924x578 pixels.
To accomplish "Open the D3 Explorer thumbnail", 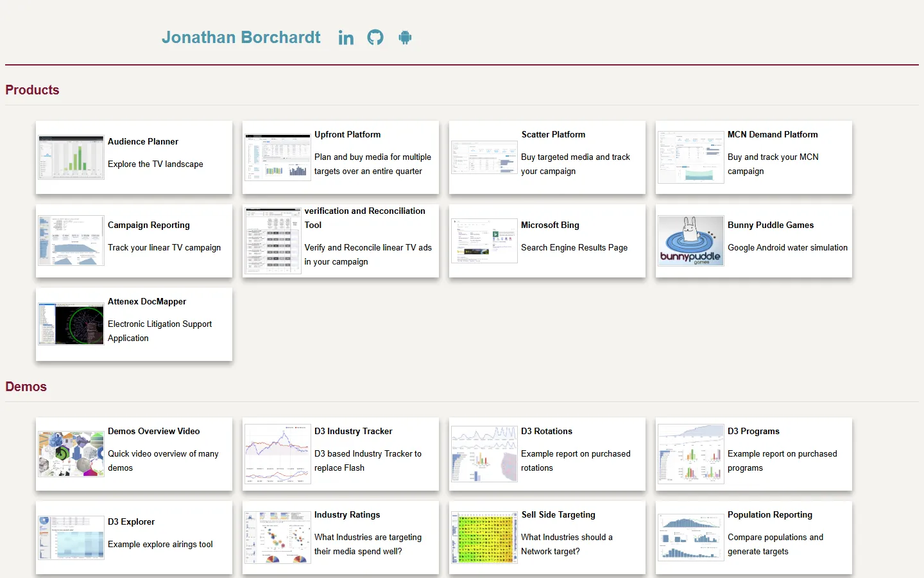I will coord(71,538).
